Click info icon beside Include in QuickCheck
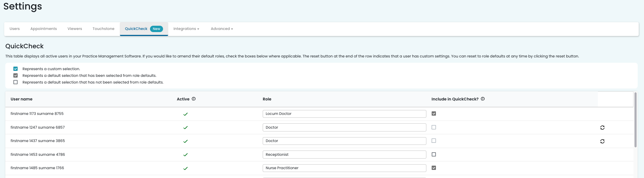 point(483,99)
